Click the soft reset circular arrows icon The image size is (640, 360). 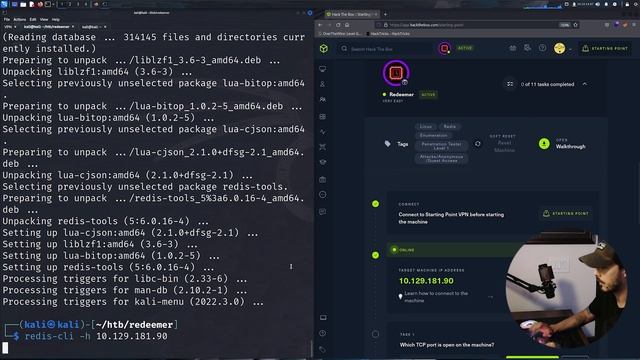click(478, 144)
